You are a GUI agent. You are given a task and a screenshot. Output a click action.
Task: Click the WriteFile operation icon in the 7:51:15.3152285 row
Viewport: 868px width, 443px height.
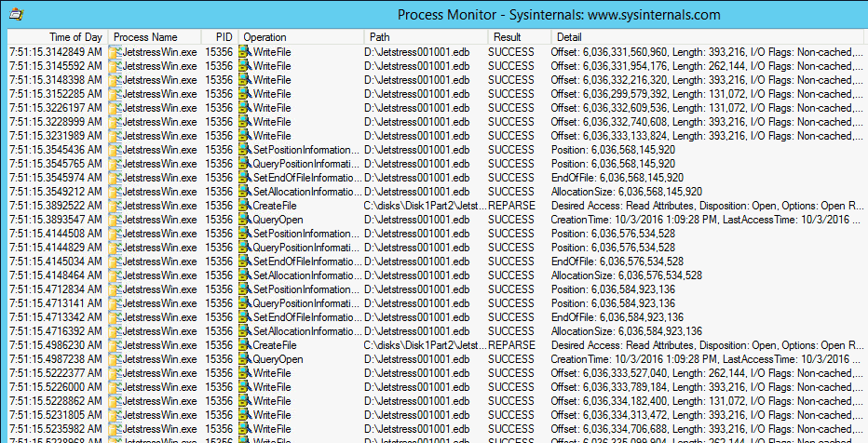(245, 94)
